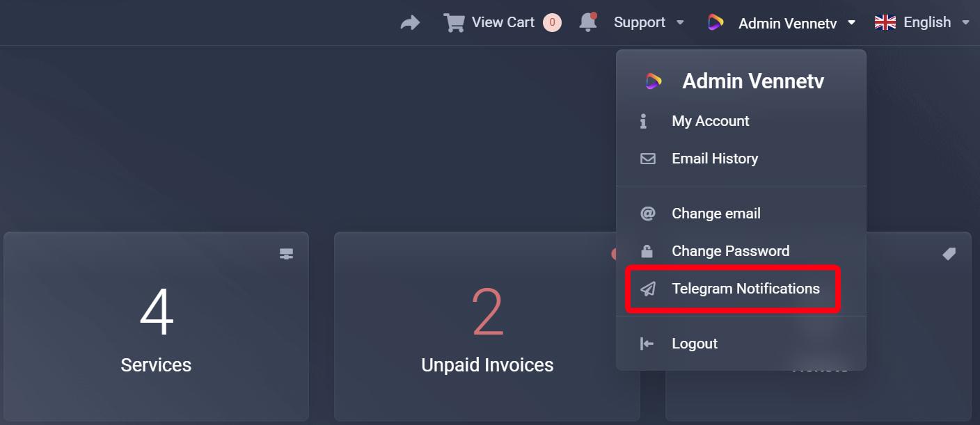Click the server icon on Services card

click(x=286, y=255)
